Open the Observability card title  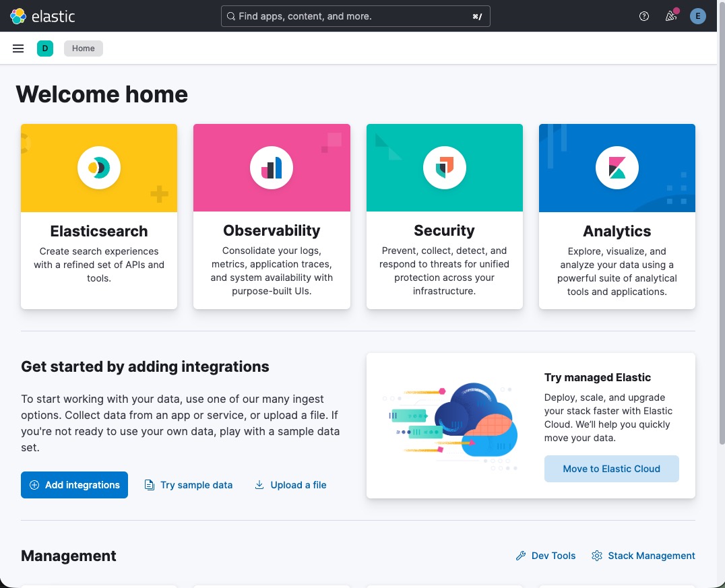[272, 230]
